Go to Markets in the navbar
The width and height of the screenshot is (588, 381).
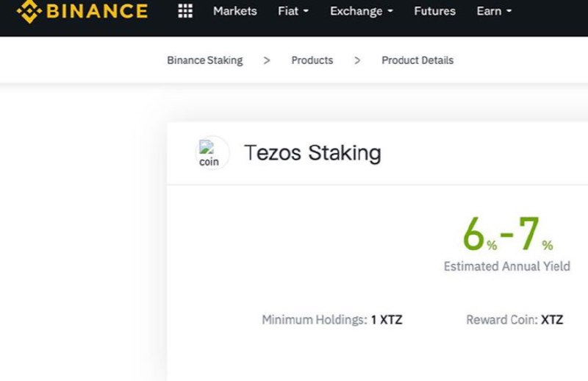point(235,11)
